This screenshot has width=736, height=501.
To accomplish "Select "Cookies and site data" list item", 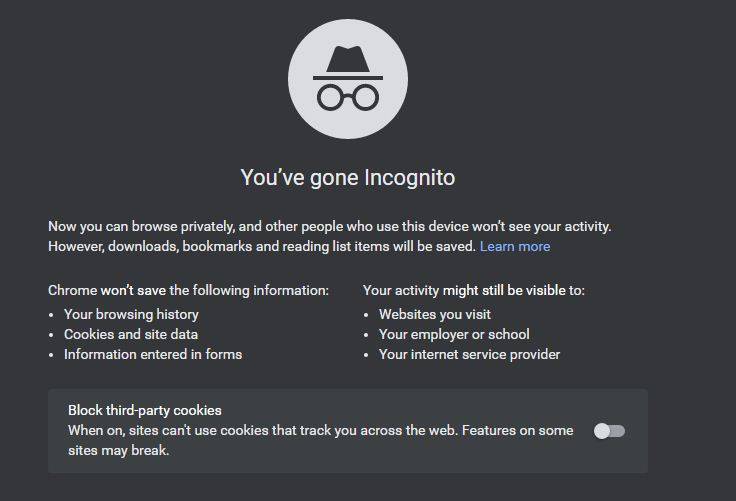I will point(131,334).
